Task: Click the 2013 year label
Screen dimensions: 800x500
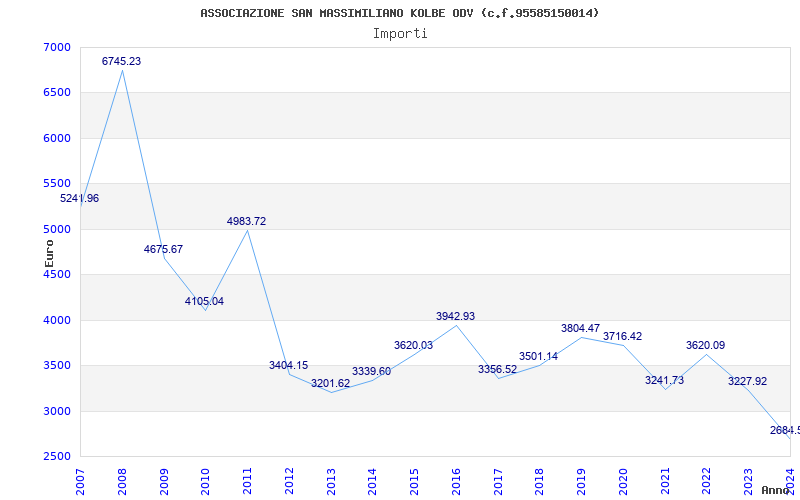Action: click(x=331, y=482)
